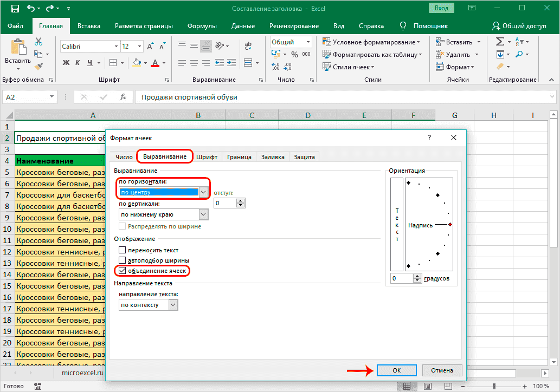Open the red font color picker
The image size is (560, 392).
[164, 63]
